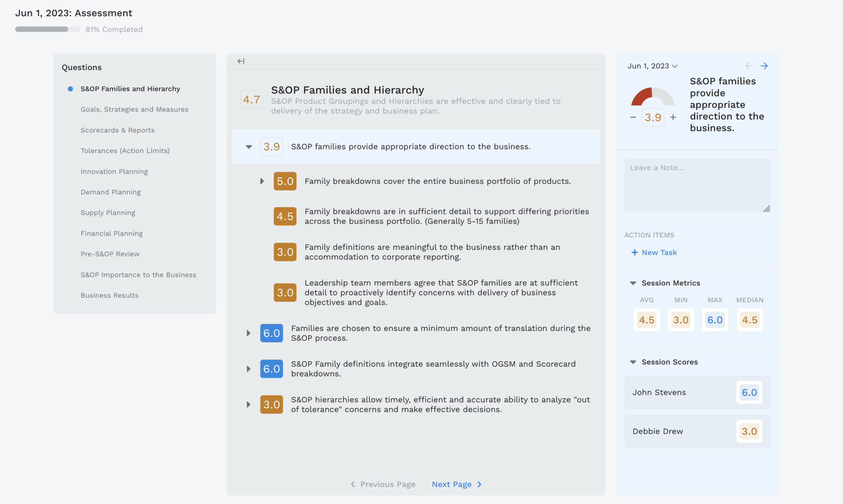Decrease score with the minus icon

pos(633,118)
